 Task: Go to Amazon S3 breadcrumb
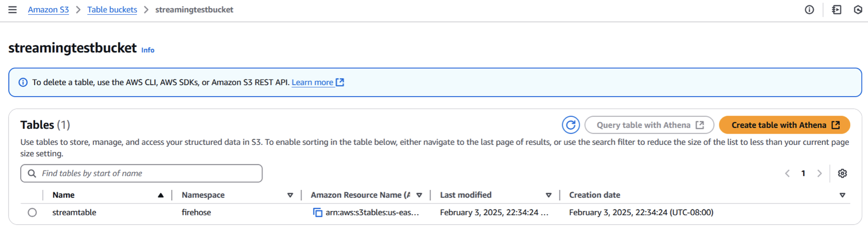click(48, 10)
